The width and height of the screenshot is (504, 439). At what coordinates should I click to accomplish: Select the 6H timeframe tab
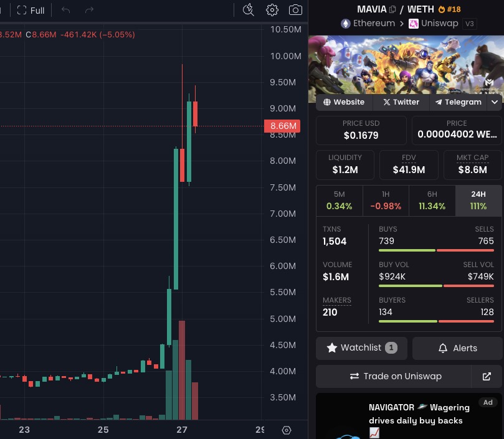[432, 201]
